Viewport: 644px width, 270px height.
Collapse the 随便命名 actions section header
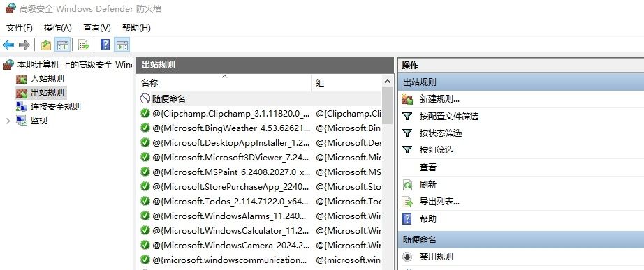coord(521,239)
